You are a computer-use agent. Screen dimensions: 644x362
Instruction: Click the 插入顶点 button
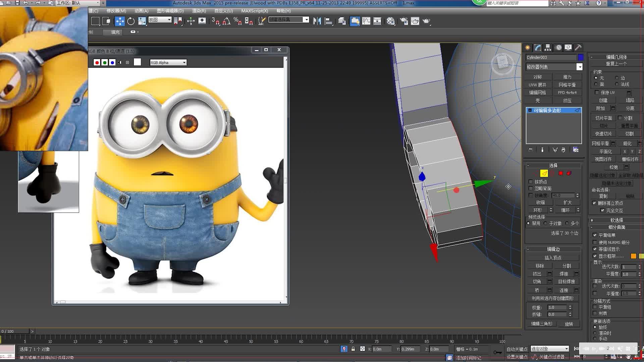pos(553,258)
